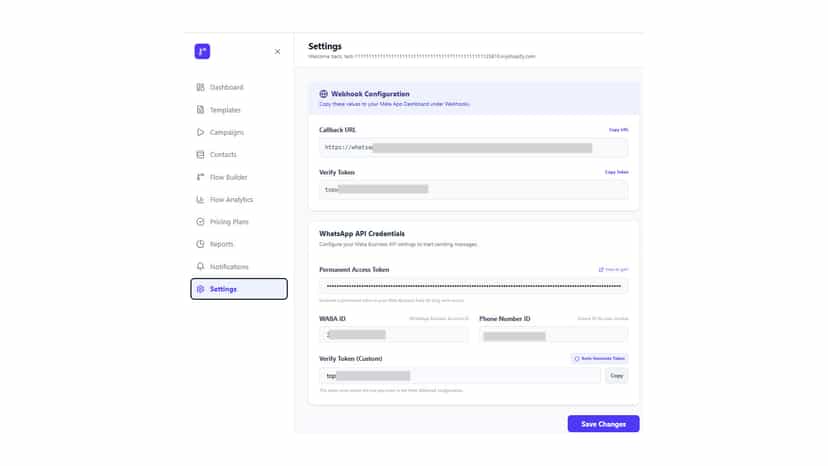Focus the Phone Number ID field
The width and height of the screenshot is (828, 466).
(x=553, y=334)
